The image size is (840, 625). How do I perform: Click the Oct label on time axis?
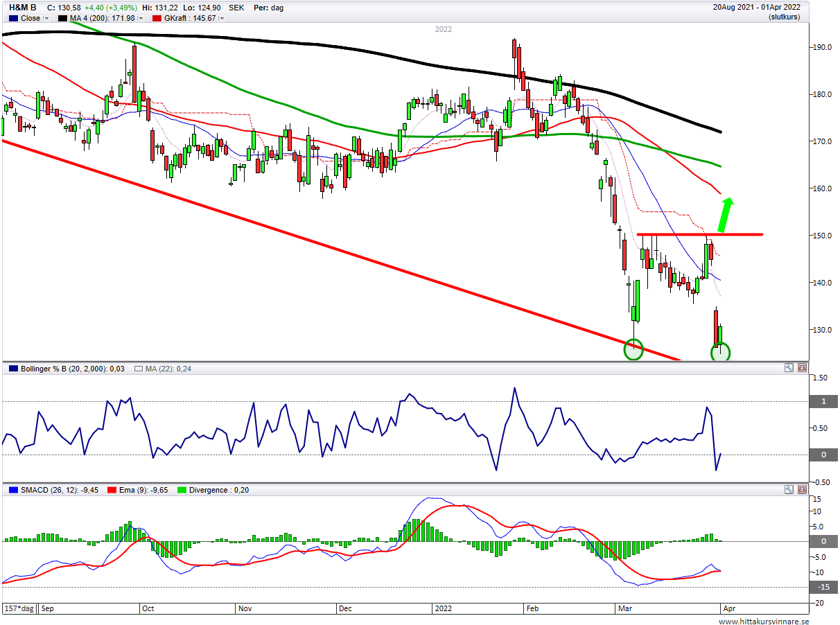click(x=148, y=609)
